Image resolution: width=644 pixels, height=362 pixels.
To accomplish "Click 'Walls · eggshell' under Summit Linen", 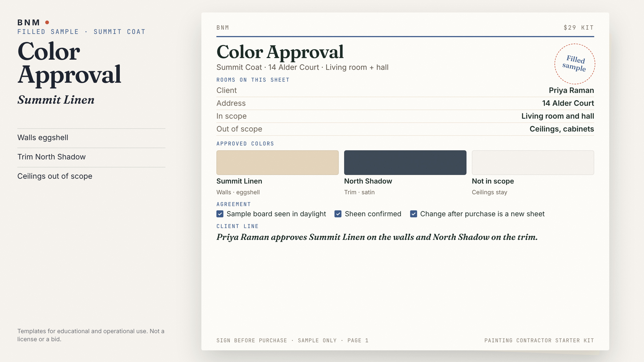I will [x=238, y=192].
